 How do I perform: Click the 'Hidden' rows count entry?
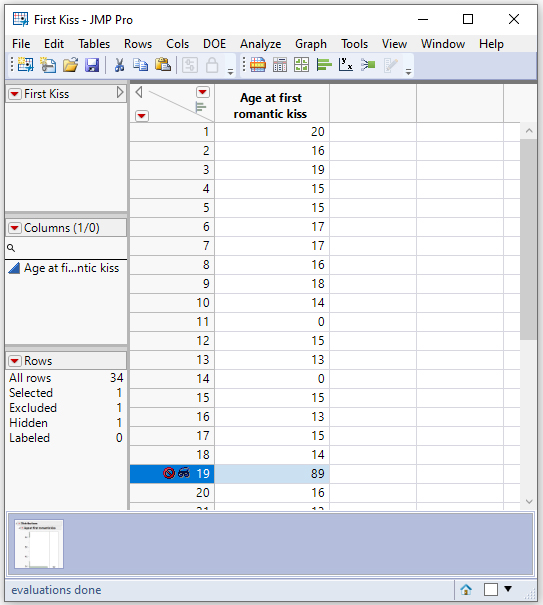[66, 423]
